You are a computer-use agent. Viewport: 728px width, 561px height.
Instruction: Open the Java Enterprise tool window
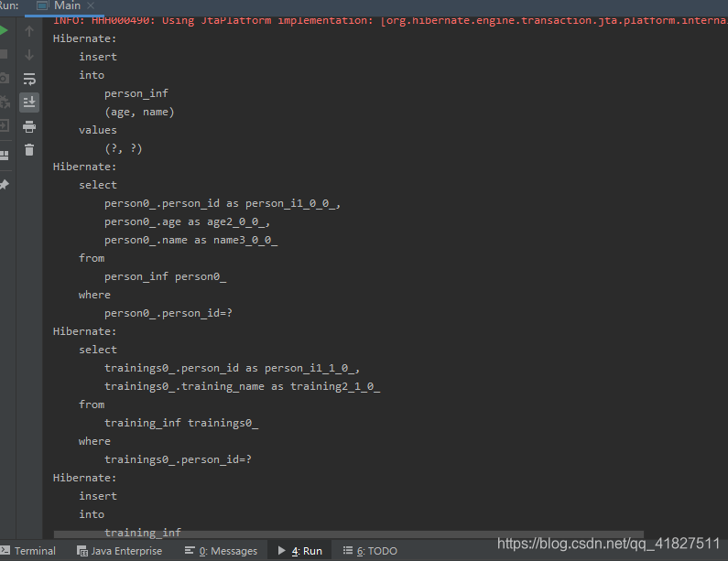[120, 551]
